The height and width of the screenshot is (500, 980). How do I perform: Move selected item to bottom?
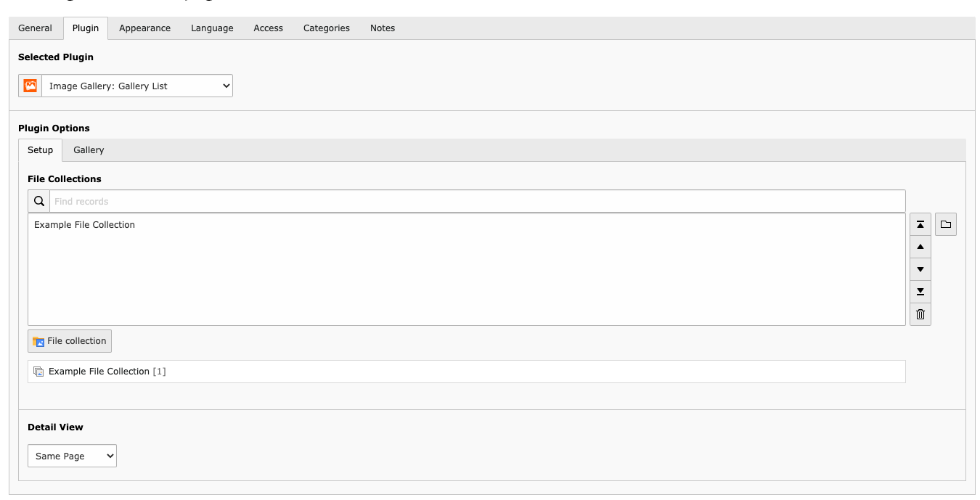(x=920, y=292)
